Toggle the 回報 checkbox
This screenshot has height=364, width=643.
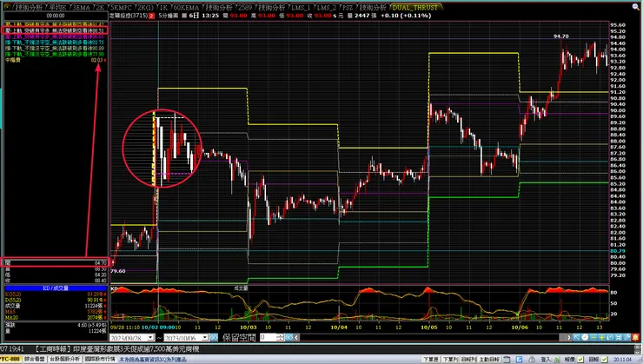[x=604, y=360]
